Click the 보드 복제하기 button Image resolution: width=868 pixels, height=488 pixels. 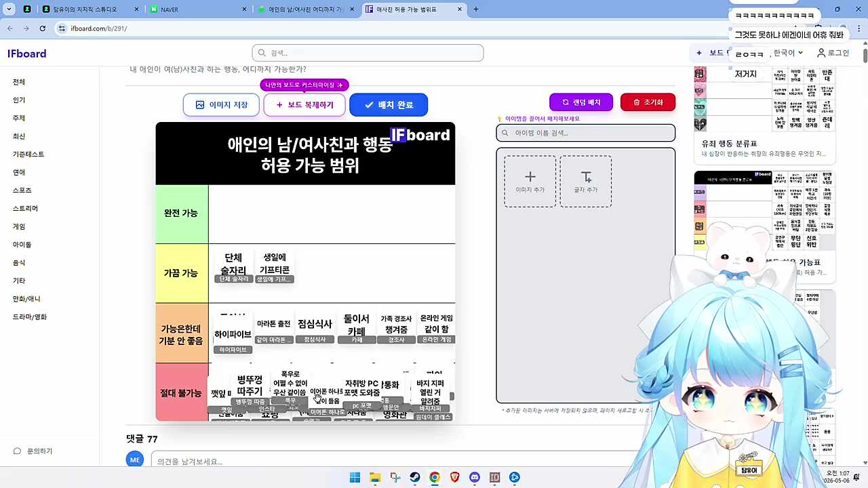pos(304,105)
